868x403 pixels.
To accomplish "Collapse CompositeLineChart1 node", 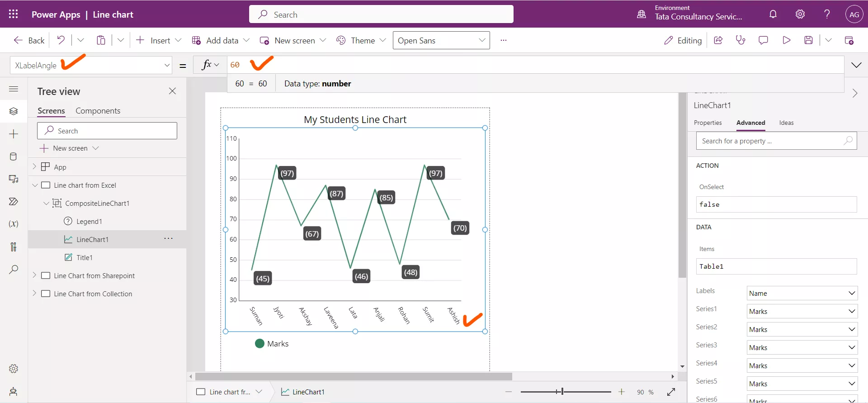I will [x=46, y=203].
